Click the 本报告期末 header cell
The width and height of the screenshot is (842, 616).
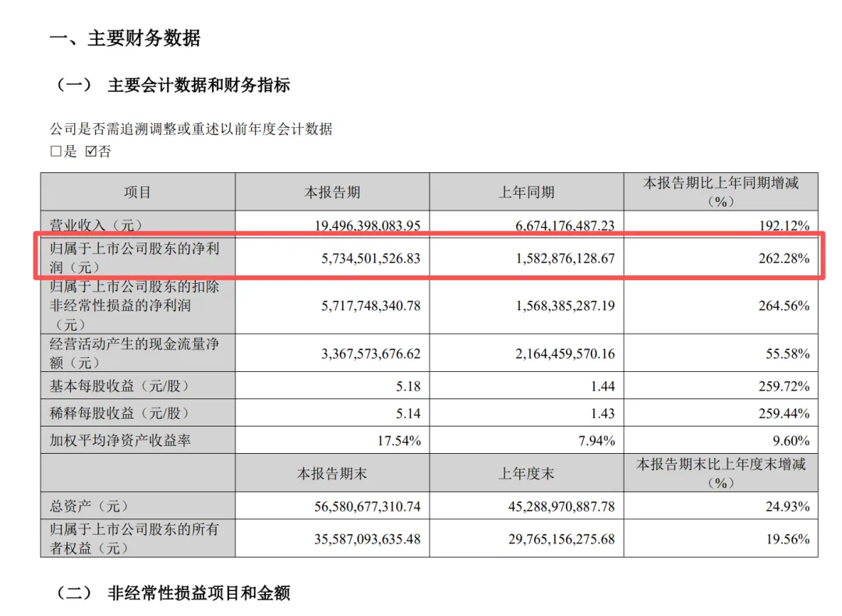click(332, 472)
